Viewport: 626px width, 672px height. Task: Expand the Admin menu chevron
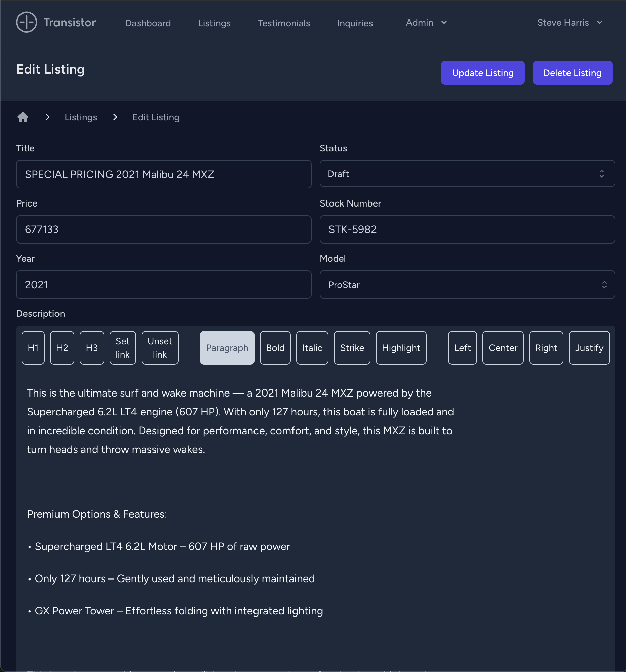coord(444,22)
